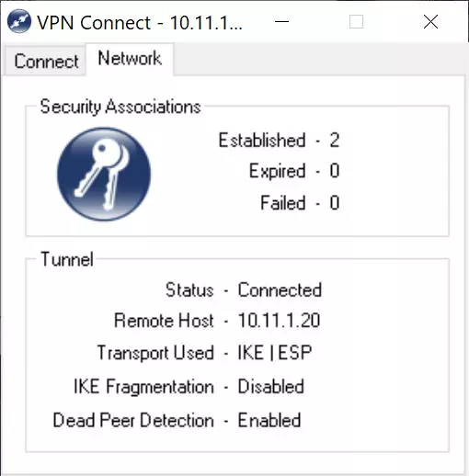469x476 pixels.
Task: Click the VPN Connect window title text
Action: (140, 23)
